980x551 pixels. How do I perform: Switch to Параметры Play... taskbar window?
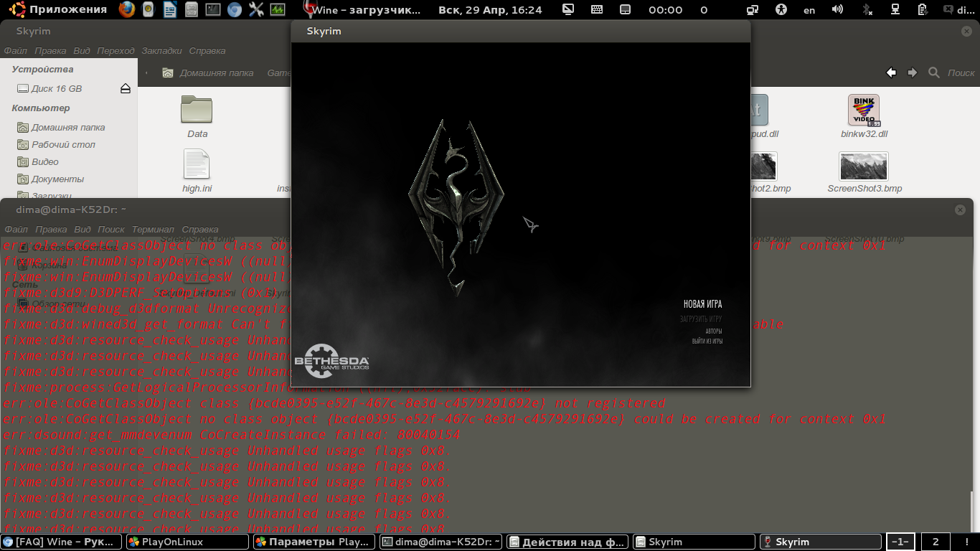tap(314, 542)
